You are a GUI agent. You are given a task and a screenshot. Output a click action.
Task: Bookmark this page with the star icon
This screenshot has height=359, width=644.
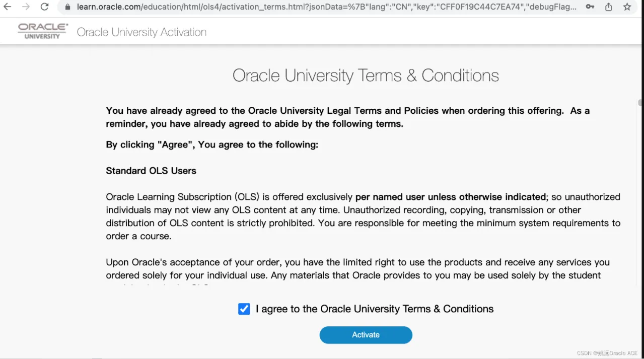627,7
